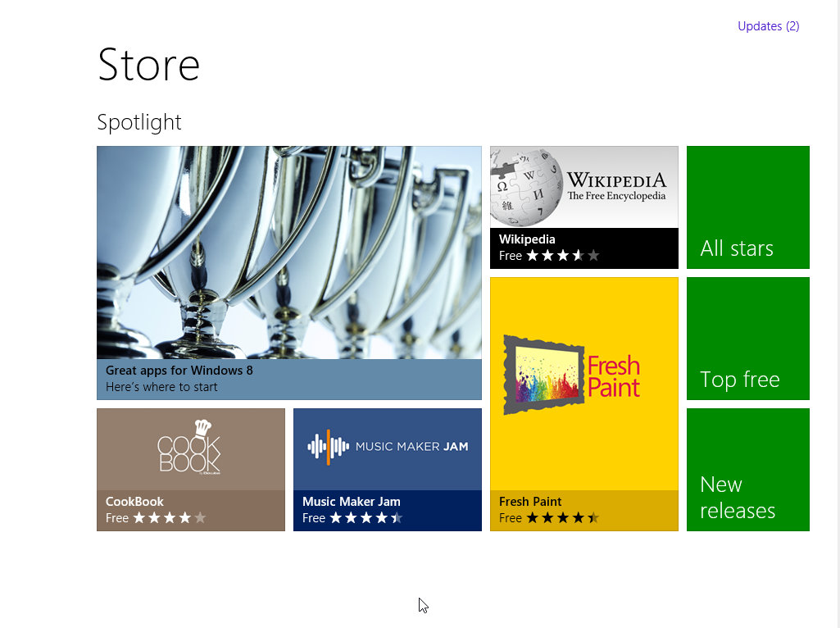Screen dimensions: 840x628
Task: Click the Spotlight section heading
Action: [x=139, y=122]
